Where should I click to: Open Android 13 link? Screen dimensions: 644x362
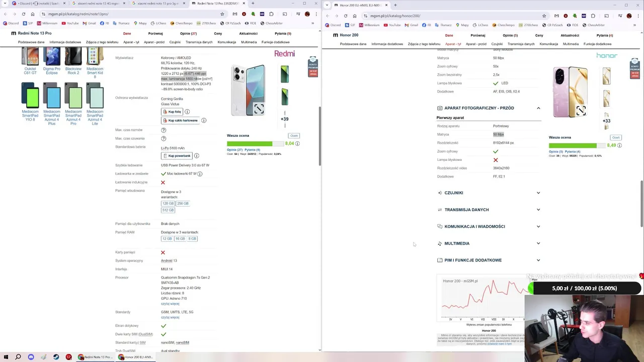click(169, 261)
